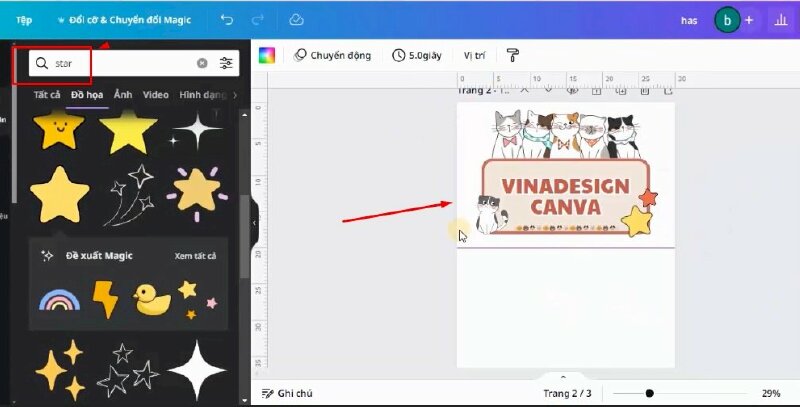Open the search filter settings icon
The image size is (800, 407).
point(227,63)
